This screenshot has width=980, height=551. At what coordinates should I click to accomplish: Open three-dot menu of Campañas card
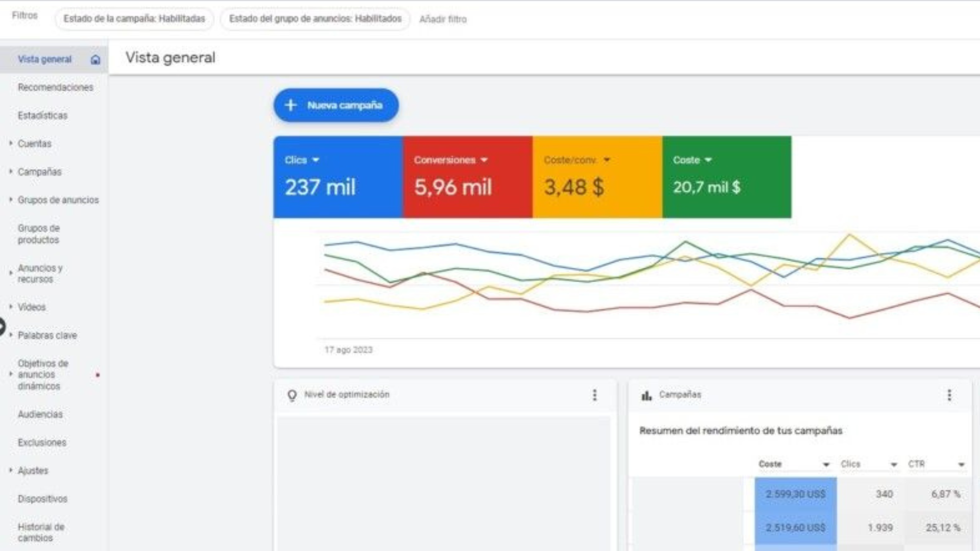(x=949, y=395)
